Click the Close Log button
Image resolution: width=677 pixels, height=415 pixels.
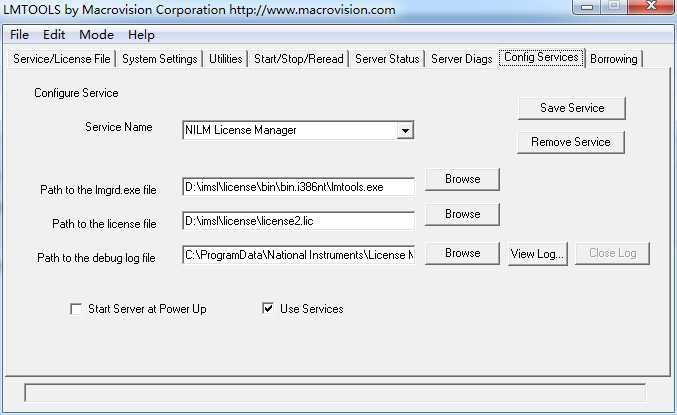tap(613, 253)
